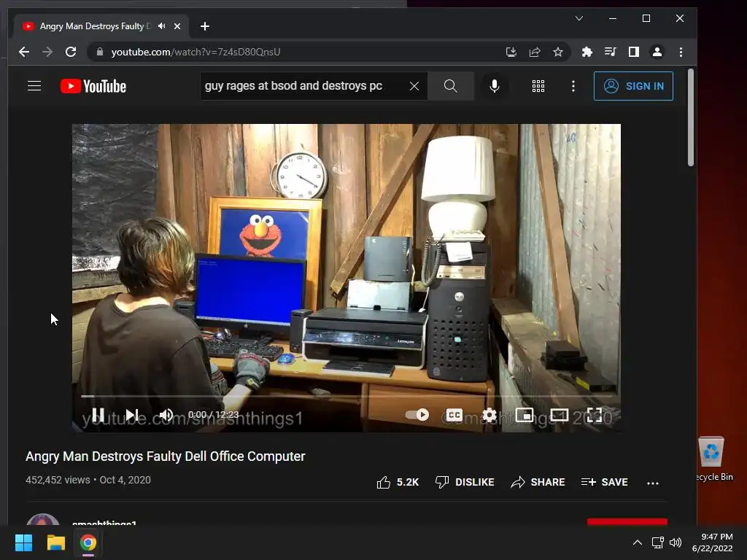Go back in Chrome
Viewport: 747px width, 560px height.
coord(24,52)
